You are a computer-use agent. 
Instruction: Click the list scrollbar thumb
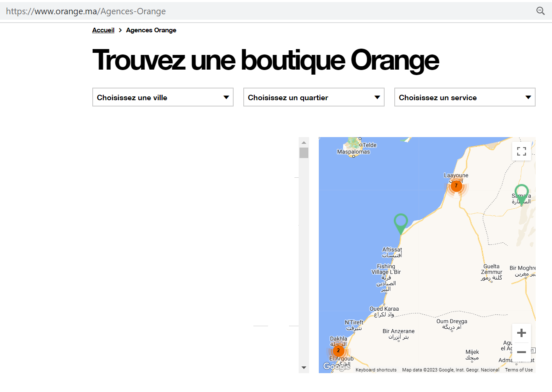click(304, 153)
